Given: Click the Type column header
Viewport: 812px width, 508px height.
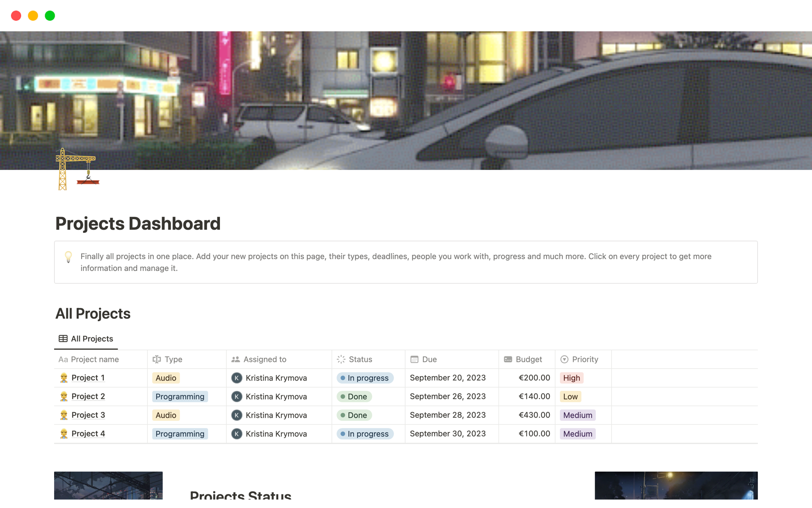Looking at the screenshot, I should 173,359.
